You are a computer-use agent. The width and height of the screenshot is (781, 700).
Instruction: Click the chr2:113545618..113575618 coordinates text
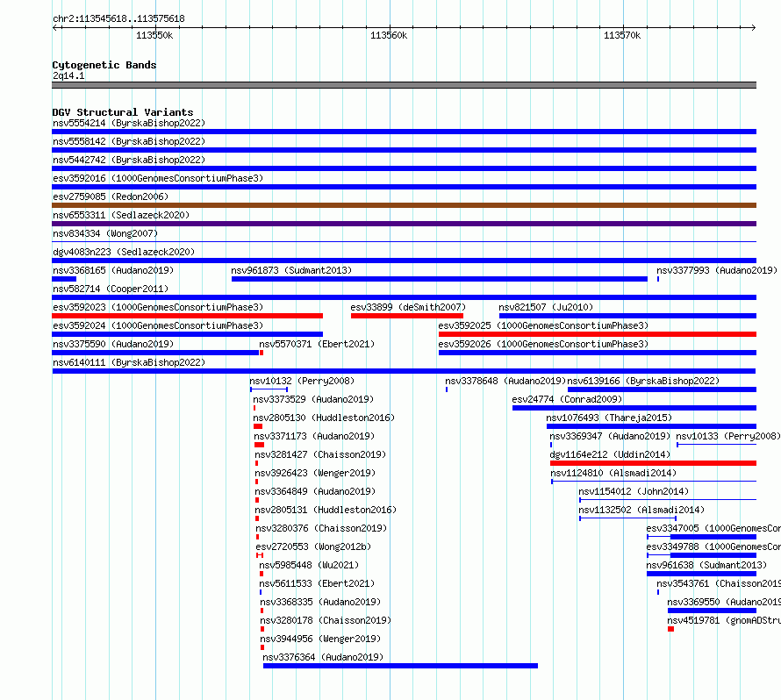tap(118, 19)
